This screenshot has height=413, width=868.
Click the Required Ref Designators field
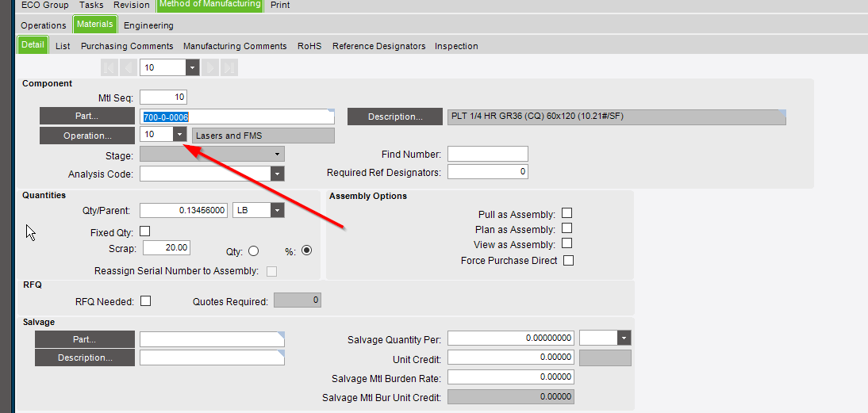click(x=488, y=172)
